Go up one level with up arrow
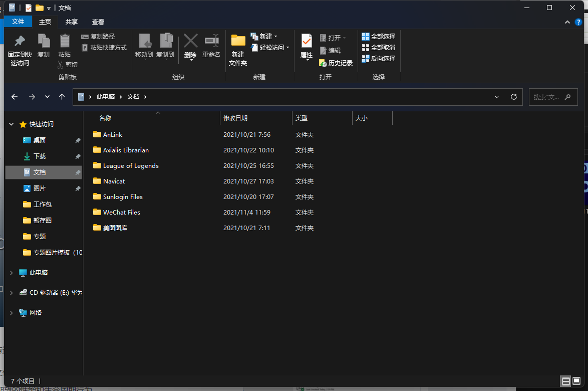The height and width of the screenshot is (391, 588). [x=62, y=97]
